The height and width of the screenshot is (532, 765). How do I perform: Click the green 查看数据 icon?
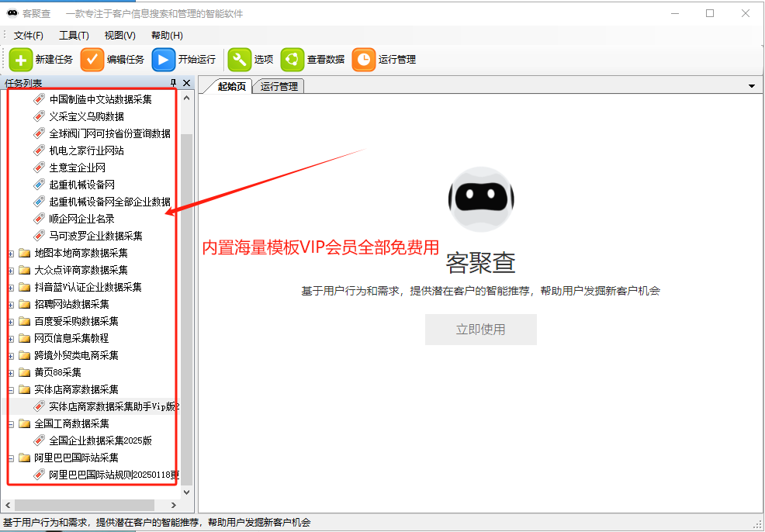pos(292,60)
